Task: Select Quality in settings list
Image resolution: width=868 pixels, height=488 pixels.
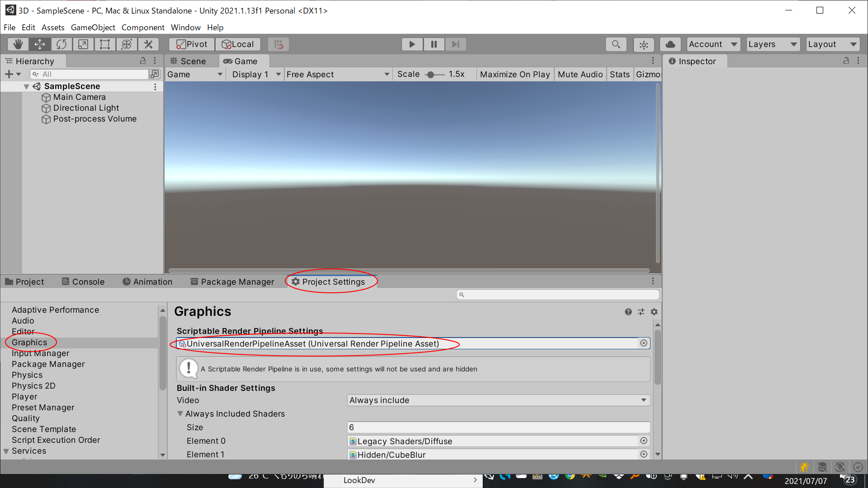Action: coord(26,418)
